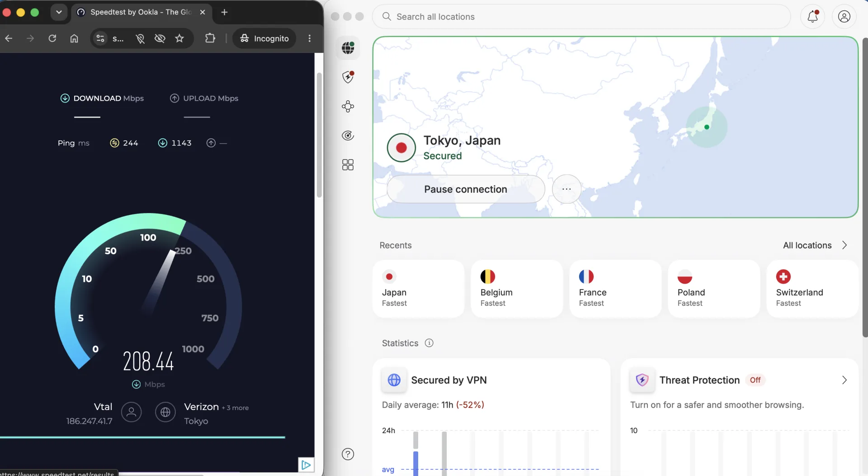The height and width of the screenshot is (476, 868).
Task: Click the Statistics info icon
Action: (429, 343)
